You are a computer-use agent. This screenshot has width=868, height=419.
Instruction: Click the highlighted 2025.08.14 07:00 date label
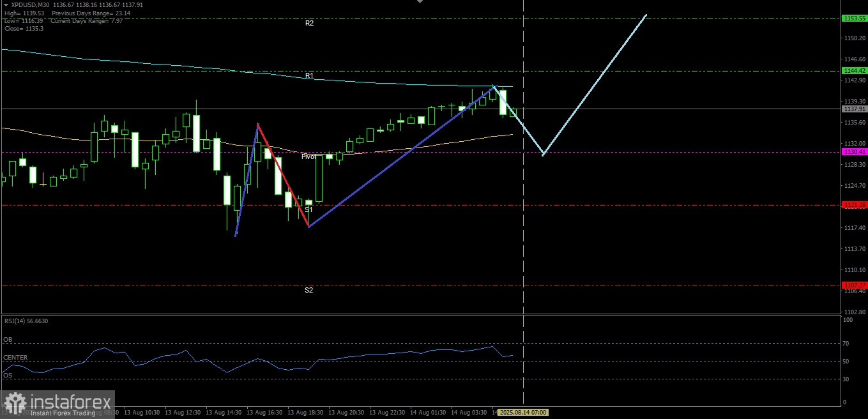click(522, 413)
